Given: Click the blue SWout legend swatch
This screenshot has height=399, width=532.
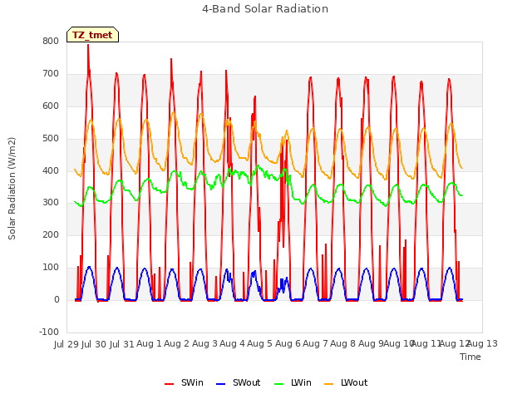Looking at the screenshot, I should (x=220, y=384).
